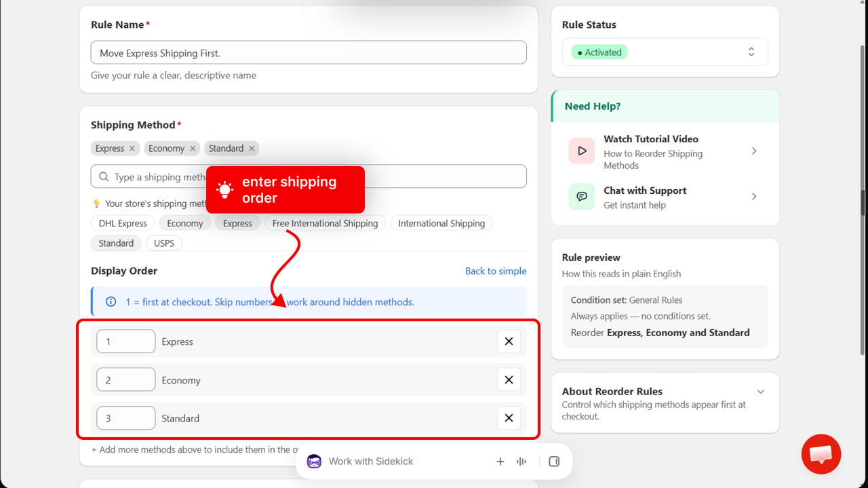Open Chat with Support chevron
The height and width of the screenshot is (488, 868).
pos(754,197)
